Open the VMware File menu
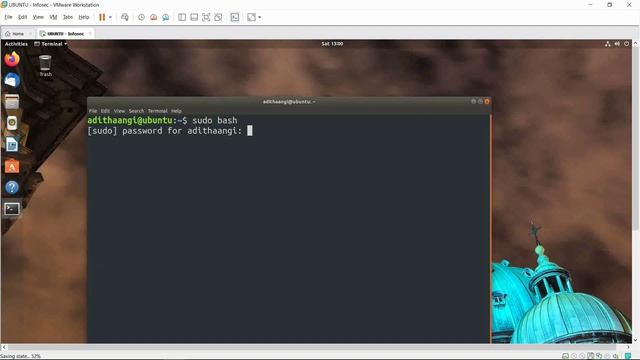 pos(8,17)
